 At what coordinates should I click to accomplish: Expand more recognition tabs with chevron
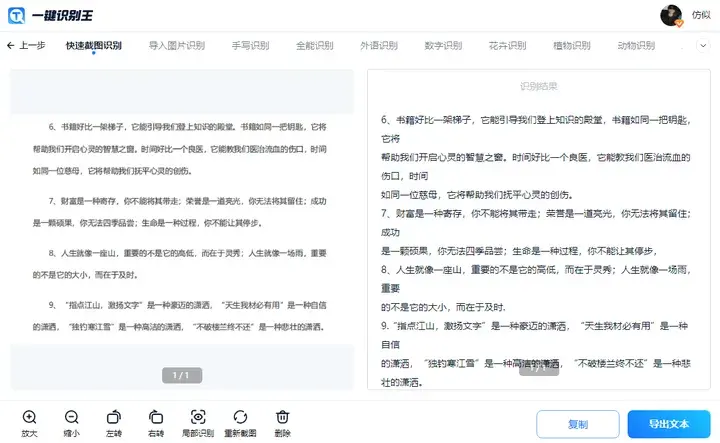pos(703,45)
